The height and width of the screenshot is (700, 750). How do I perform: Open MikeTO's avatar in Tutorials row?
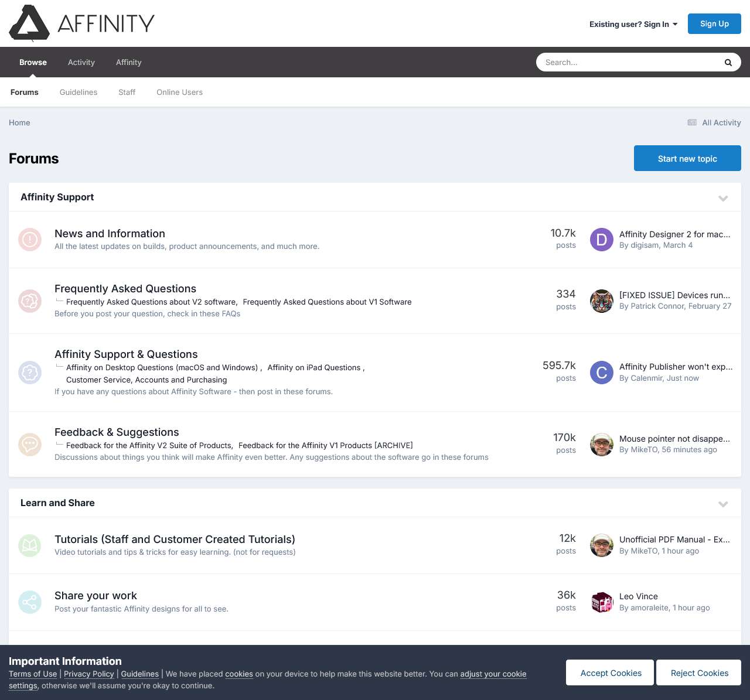coord(602,545)
